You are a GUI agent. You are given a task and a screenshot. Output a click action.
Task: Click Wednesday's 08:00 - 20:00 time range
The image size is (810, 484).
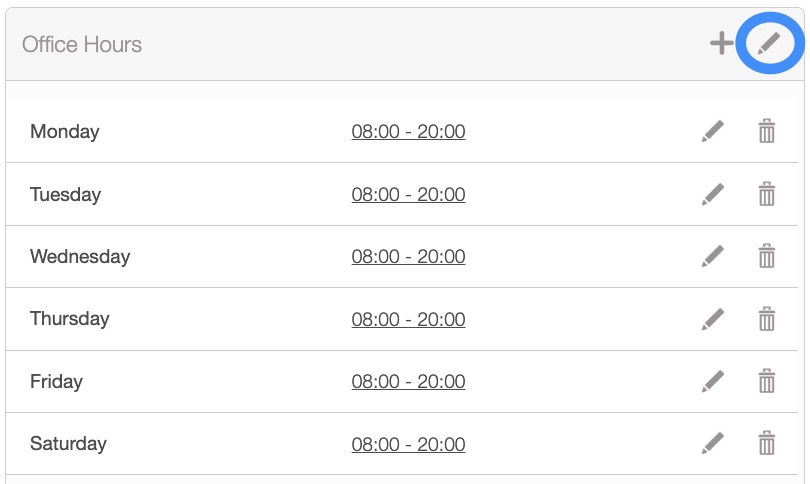pyautogui.click(x=408, y=256)
